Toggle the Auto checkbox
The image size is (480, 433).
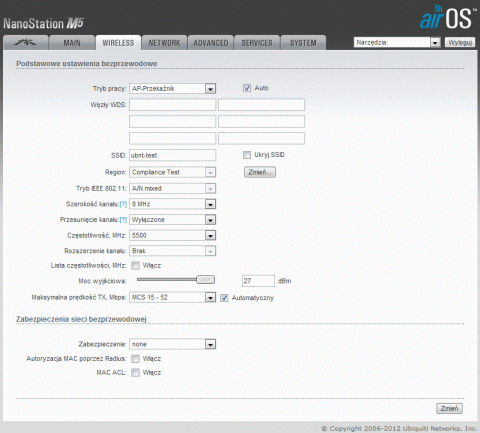click(247, 88)
